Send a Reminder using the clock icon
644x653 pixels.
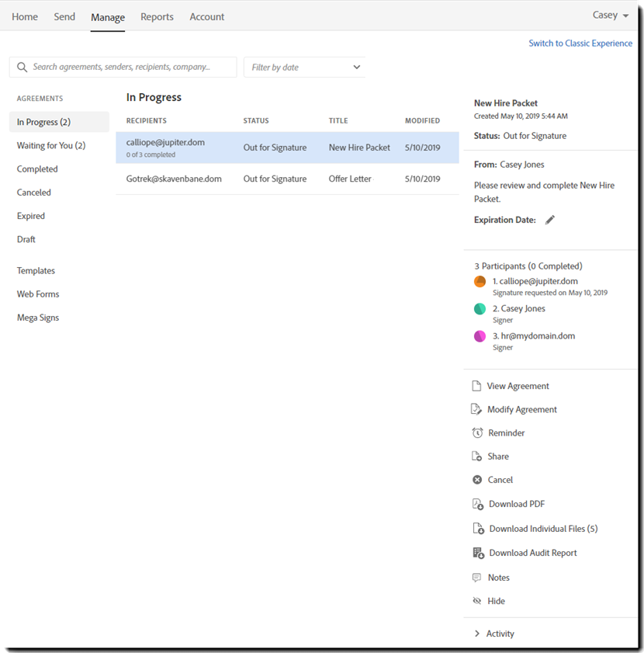(476, 432)
